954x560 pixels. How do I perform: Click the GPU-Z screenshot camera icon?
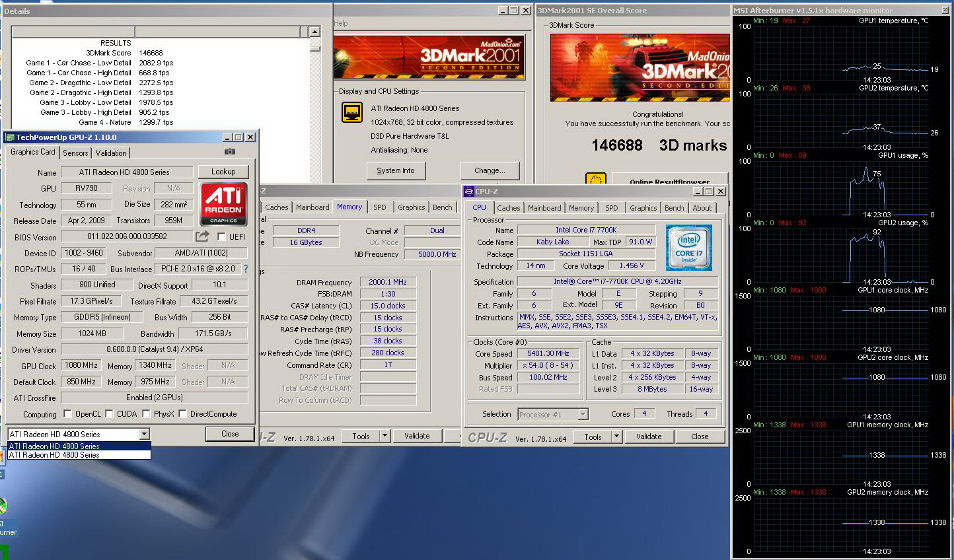229,152
